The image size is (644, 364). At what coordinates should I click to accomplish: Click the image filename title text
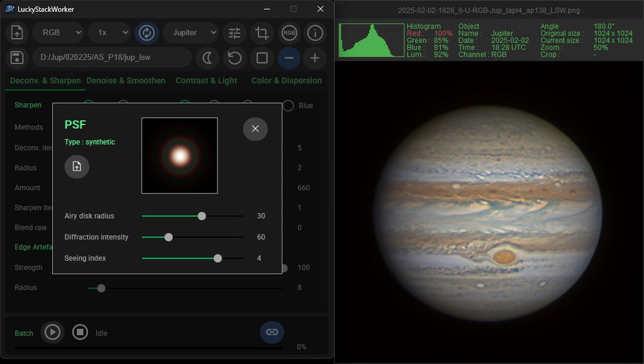tap(489, 10)
